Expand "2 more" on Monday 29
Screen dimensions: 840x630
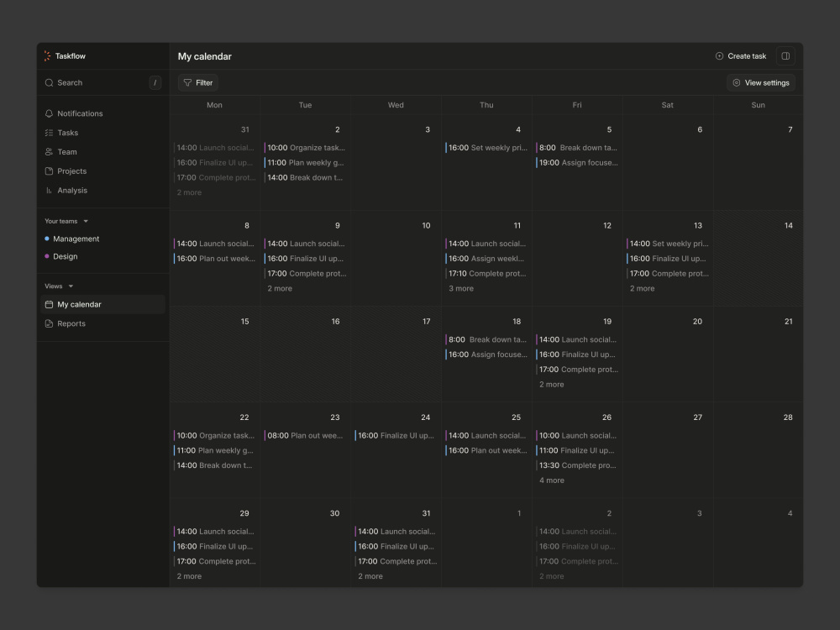coord(189,576)
